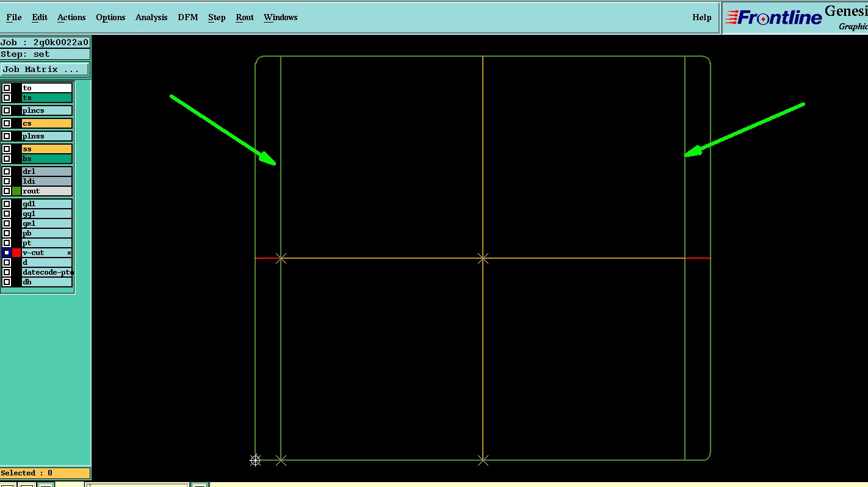Viewport: 868px width, 487px height.
Task: Toggle display checkbox for layer rout
Action: (7, 191)
